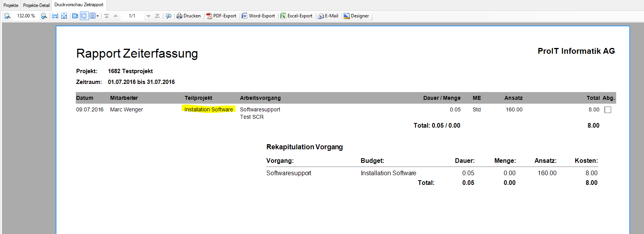This screenshot has width=644, height=234.
Task: Click the Total: 0.05 / 0.00 summary
Action: [437, 125]
